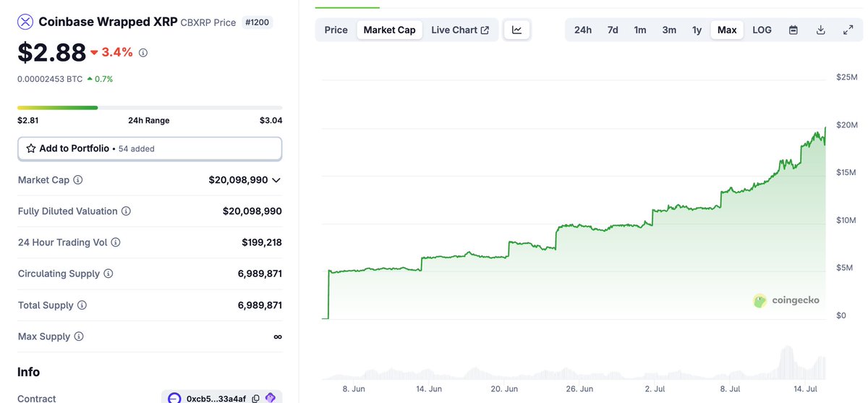The height and width of the screenshot is (403, 868).
Task: Select the 3m time range
Action: click(669, 30)
